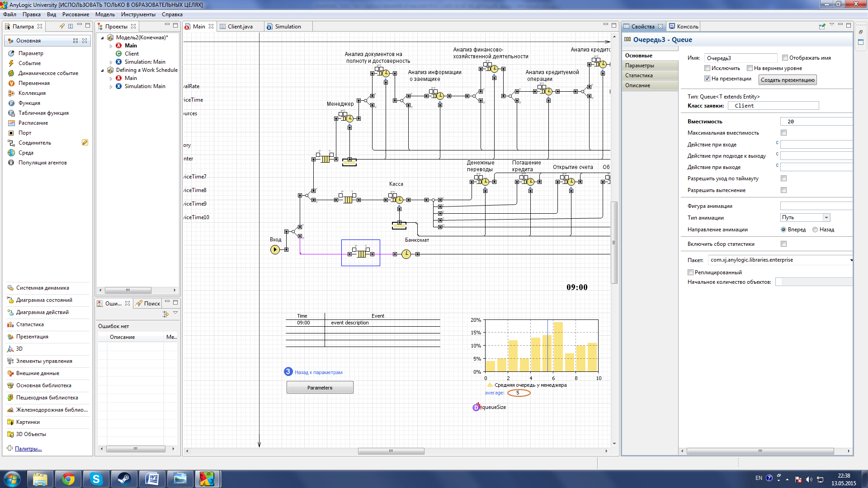The height and width of the screenshot is (488, 868).
Task: Expand Simulation: Main under Defining a Work Schedule
Action: click(x=111, y=87)
